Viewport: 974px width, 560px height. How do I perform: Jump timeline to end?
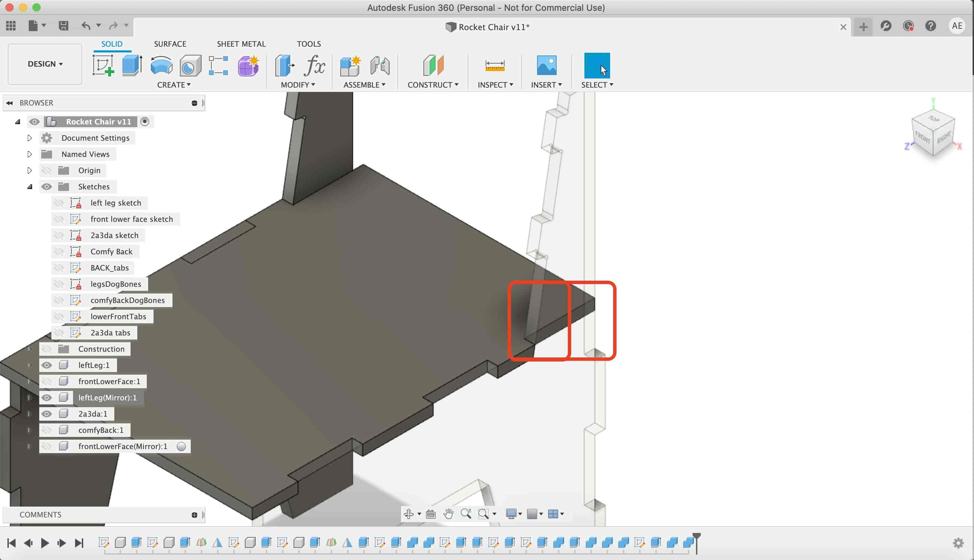click(79, 543)
